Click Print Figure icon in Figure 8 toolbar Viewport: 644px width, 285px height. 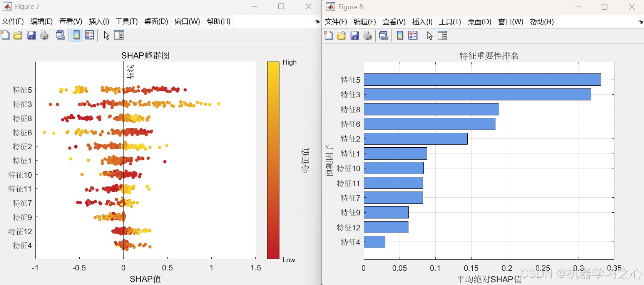(x=368, y=36)
